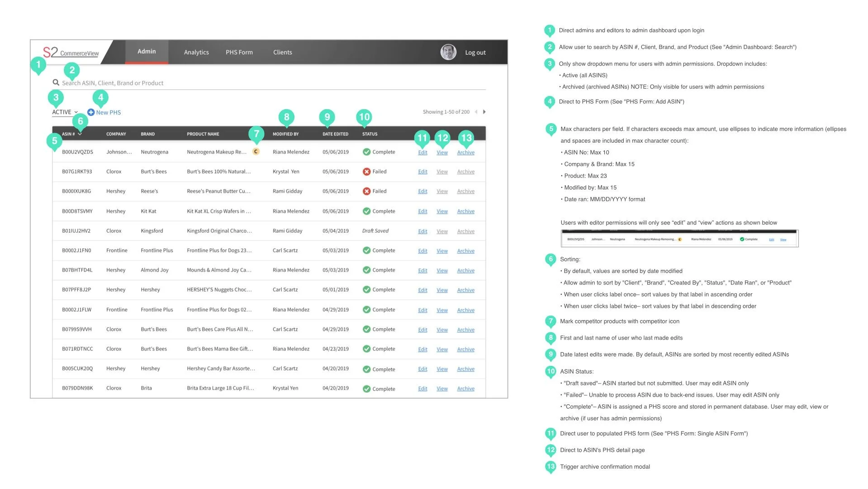
Task: Open the ACTIVE filter dropdown
Action: coord(65,112)
